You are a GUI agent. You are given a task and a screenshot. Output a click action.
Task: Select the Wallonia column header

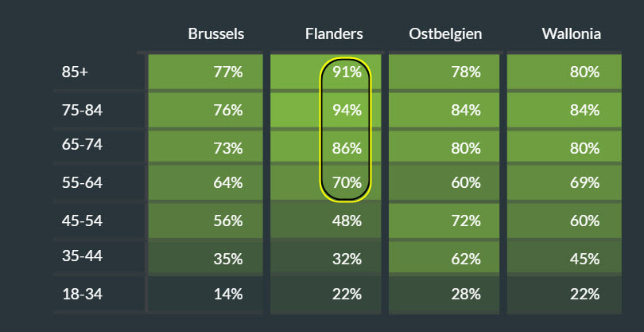(x=570, y=34)
